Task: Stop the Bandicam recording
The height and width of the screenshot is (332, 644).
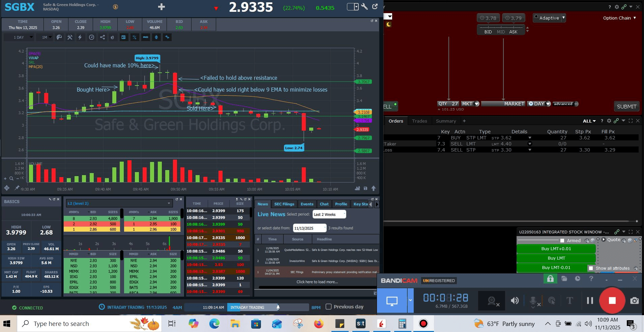Action: (x=612, y=300)
